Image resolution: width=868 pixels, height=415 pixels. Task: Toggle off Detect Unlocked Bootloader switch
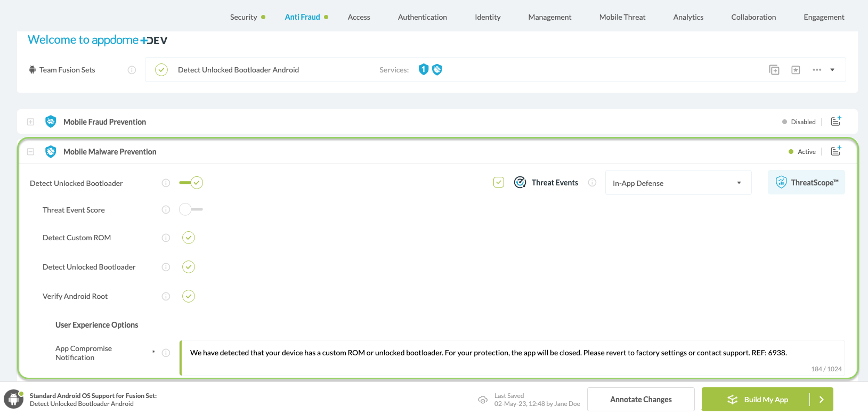[x=191, y=183]
